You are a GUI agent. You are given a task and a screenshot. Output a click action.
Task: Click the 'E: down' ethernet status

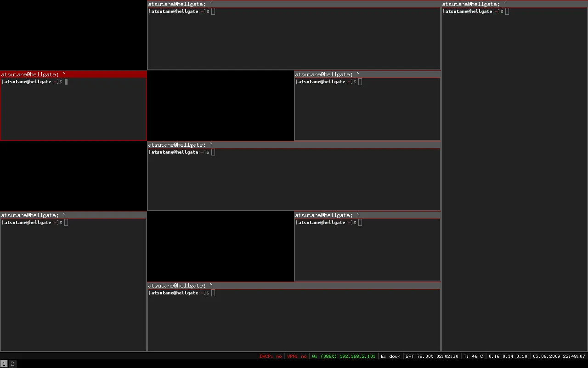pyautogui.click(x=390, y=356)
